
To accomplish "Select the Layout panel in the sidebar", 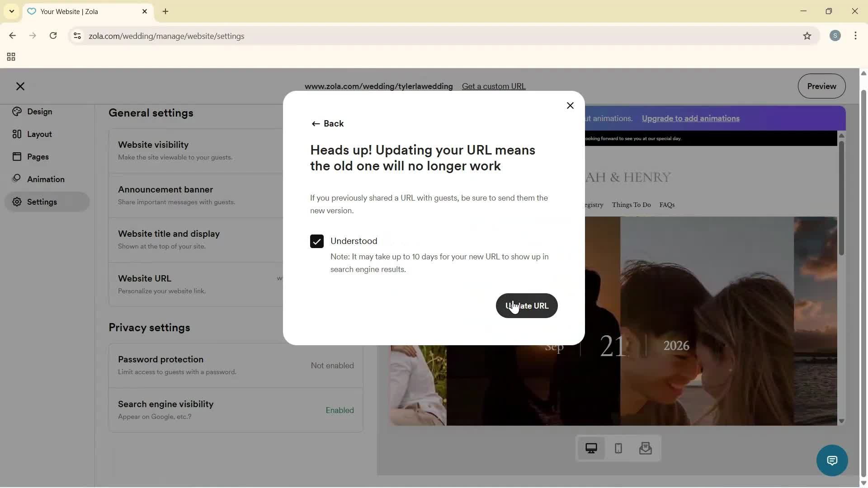I will pyautogui.click(x=38, y=134).
